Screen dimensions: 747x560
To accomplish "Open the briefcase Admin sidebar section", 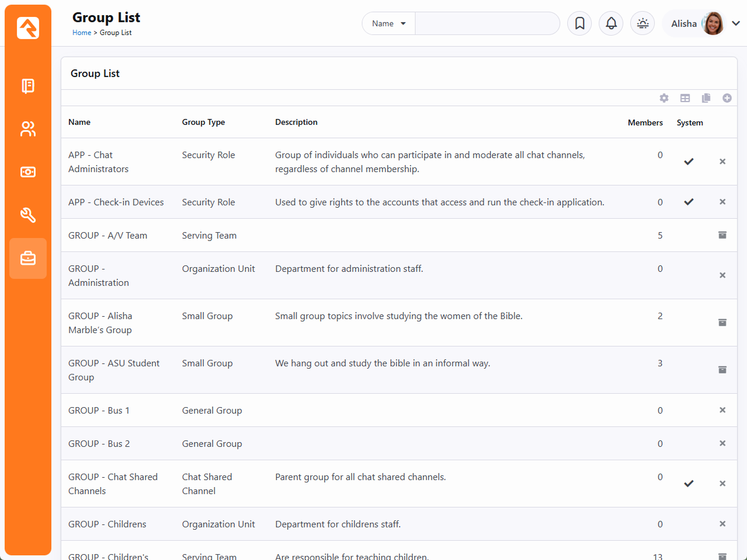I will click(28, 258).
